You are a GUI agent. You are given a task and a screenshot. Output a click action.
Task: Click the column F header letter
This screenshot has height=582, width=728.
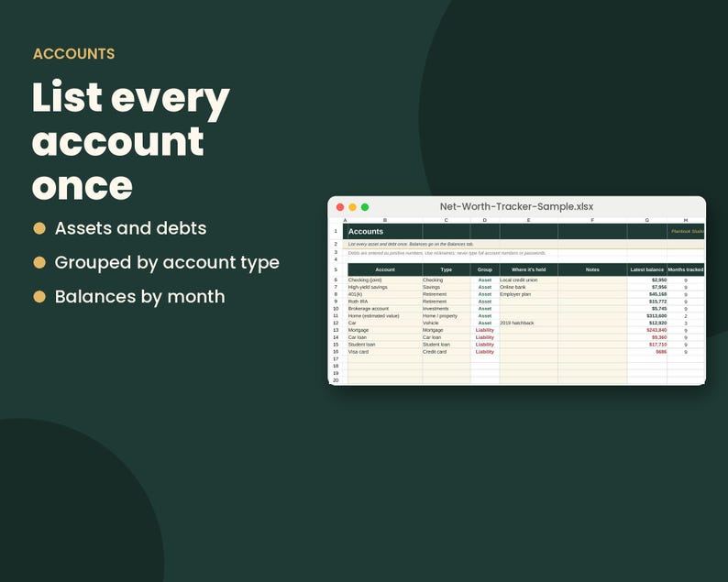pos(592,221)
